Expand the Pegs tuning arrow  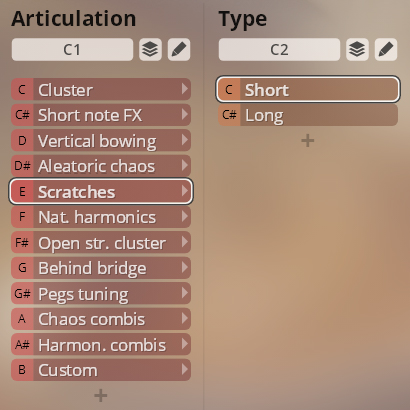[184, 293]
